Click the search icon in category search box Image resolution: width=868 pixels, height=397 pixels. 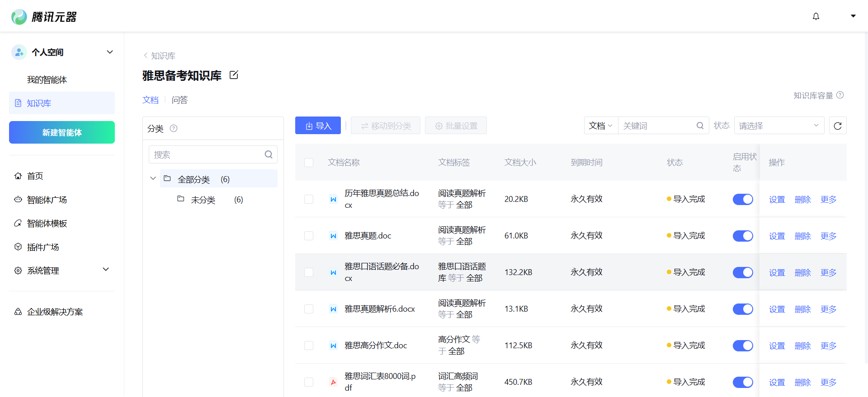click(x=269, y=155)
